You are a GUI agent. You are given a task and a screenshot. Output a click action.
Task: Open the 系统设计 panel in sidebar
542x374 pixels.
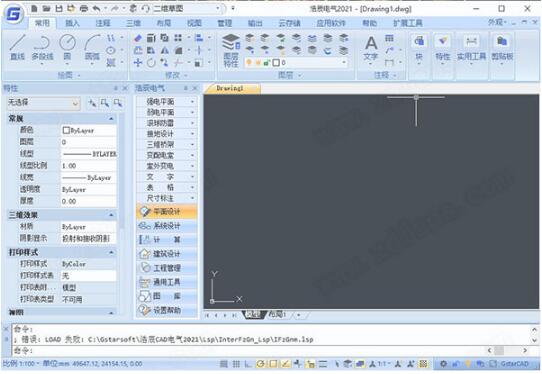point(167,226)
